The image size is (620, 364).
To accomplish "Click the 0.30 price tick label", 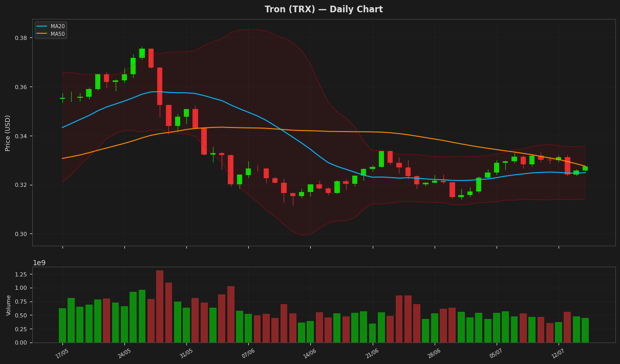I will [22, 234].
